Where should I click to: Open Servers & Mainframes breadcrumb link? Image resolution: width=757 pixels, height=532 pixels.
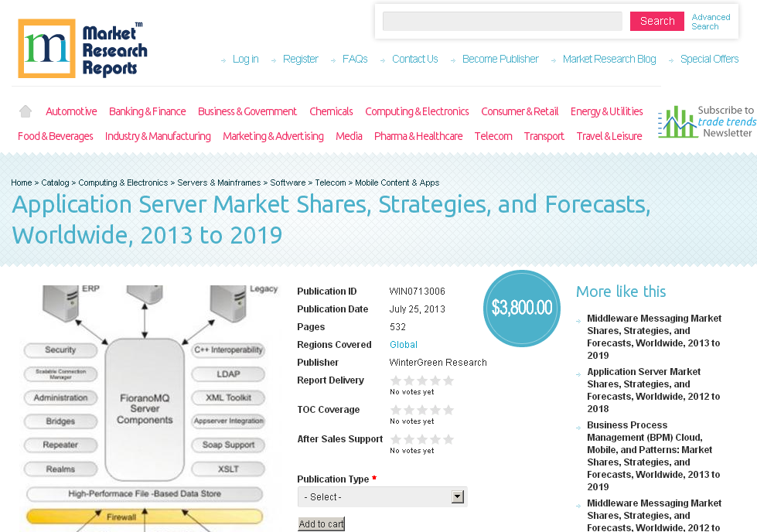pyautogui.click(x=219, y=182)
